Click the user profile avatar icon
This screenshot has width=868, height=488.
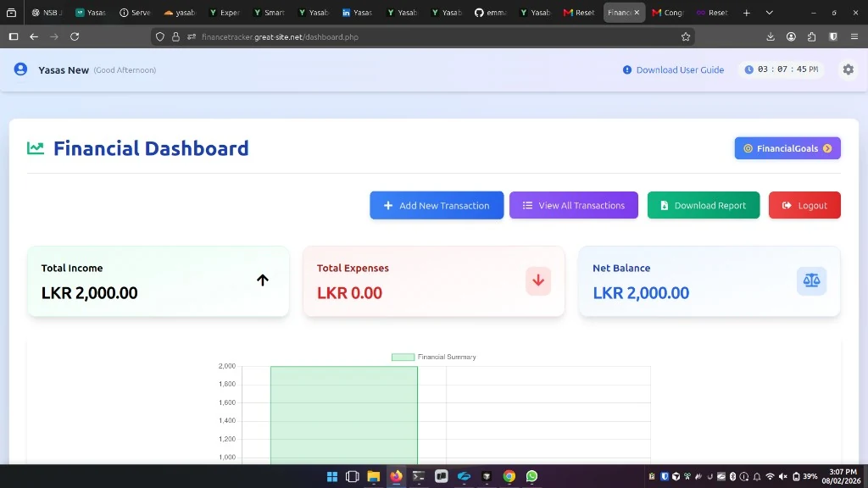point(20,69)
